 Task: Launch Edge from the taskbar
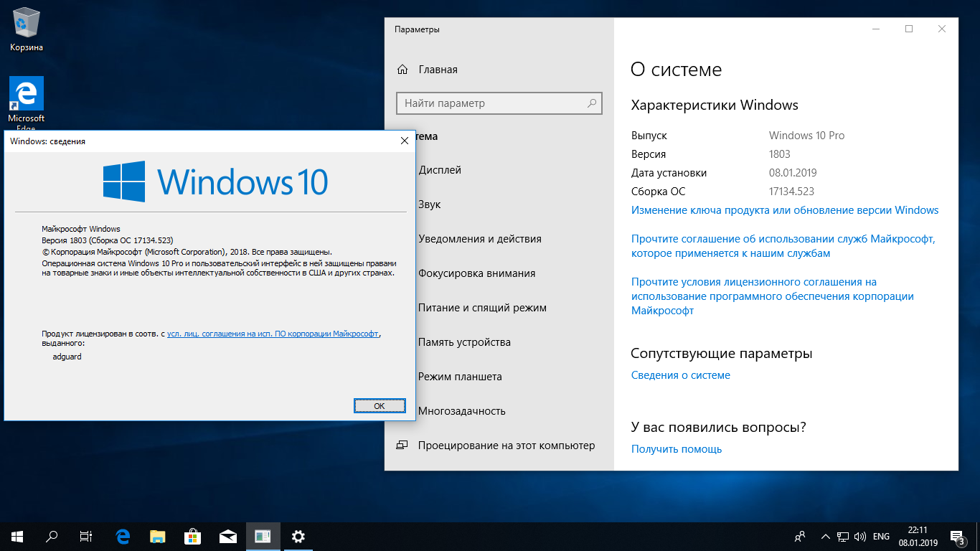[123, 536]
